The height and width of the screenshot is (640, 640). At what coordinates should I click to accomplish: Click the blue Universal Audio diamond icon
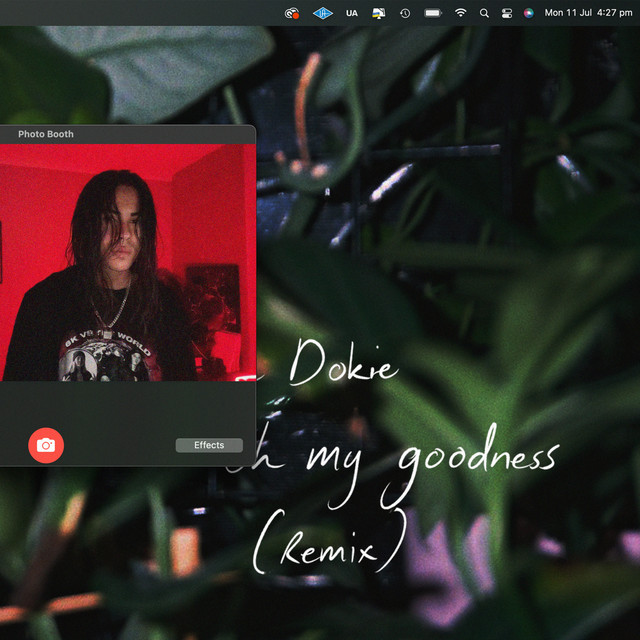322,13
